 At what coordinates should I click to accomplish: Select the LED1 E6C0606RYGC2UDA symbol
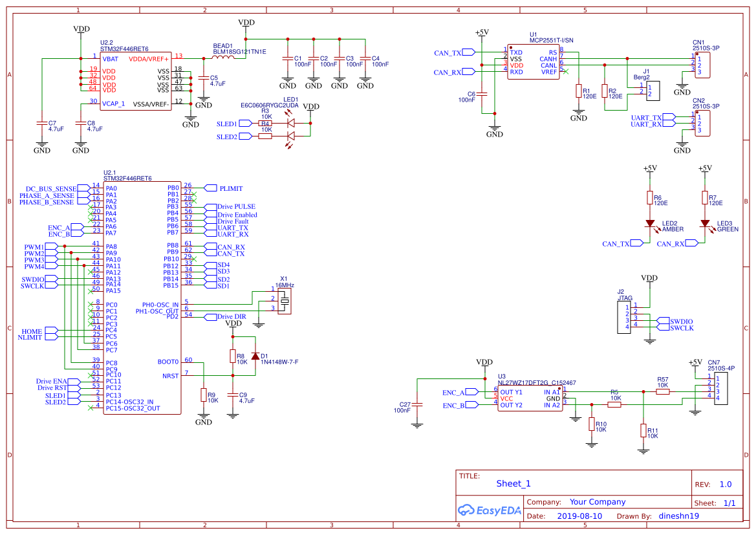click(290, 123)
